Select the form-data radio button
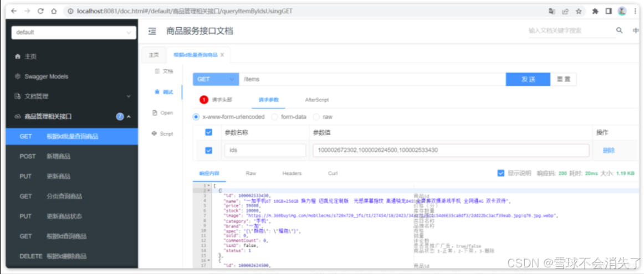The image size is (644, 274). [274, 117]
